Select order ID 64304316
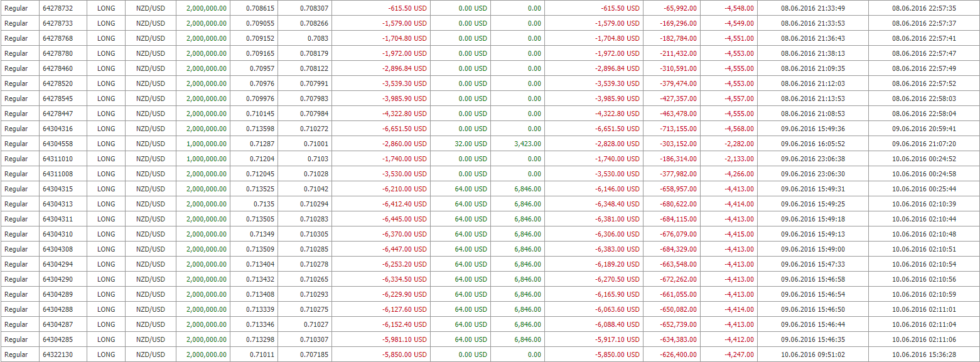 pos(58,129)
